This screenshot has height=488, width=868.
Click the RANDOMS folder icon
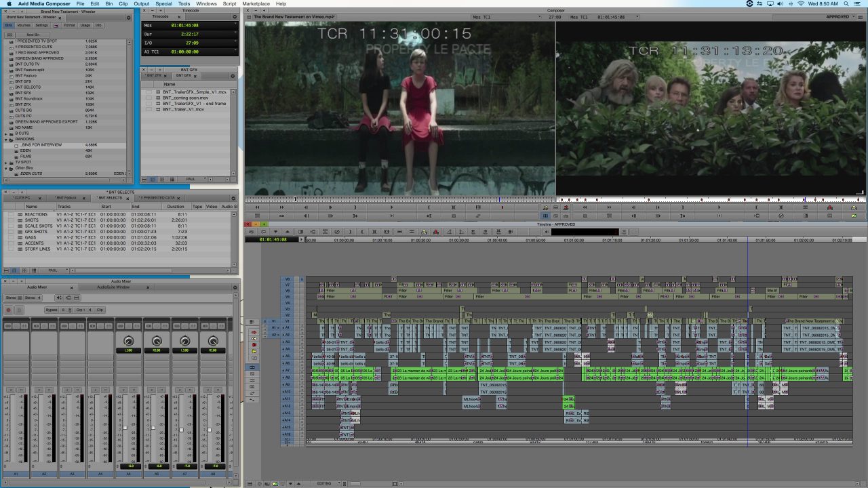point(11,139)
